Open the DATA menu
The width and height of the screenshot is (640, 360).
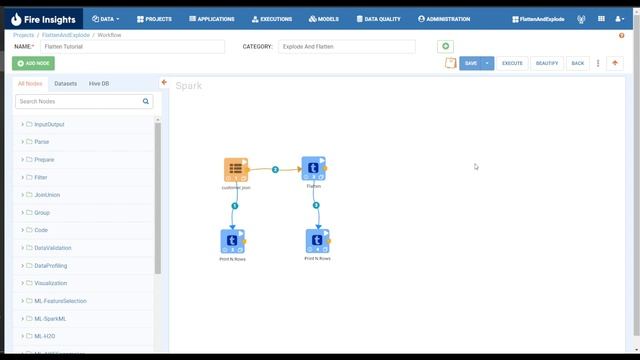106,19
